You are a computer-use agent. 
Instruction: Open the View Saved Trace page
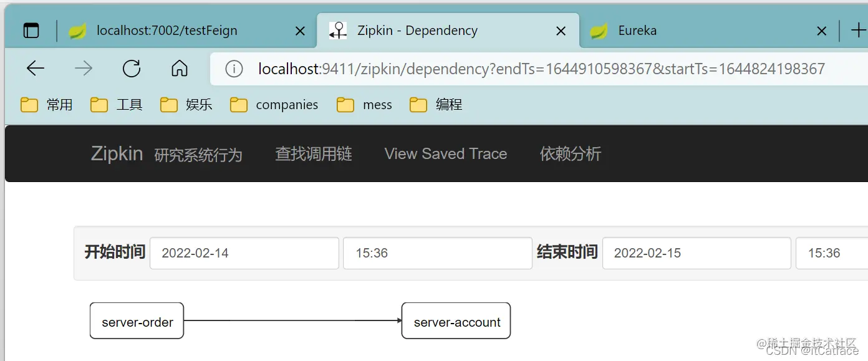click(x=446, y=154)
